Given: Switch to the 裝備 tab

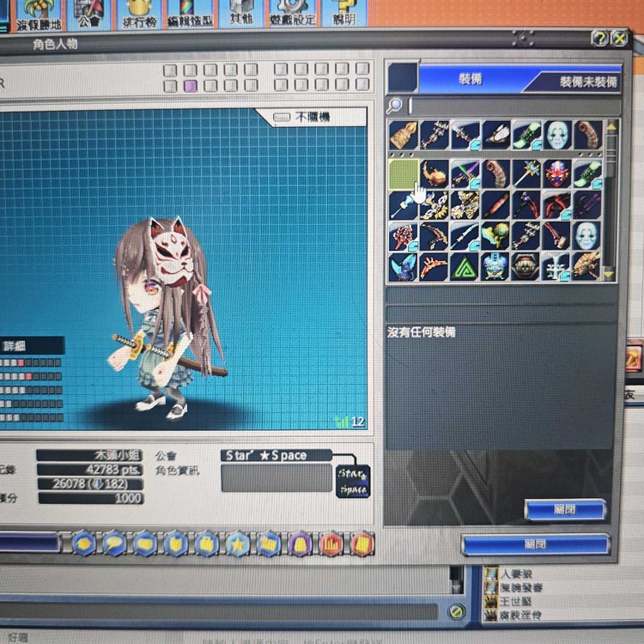Looking at the screenshot, I should click(x=471, y=78).
